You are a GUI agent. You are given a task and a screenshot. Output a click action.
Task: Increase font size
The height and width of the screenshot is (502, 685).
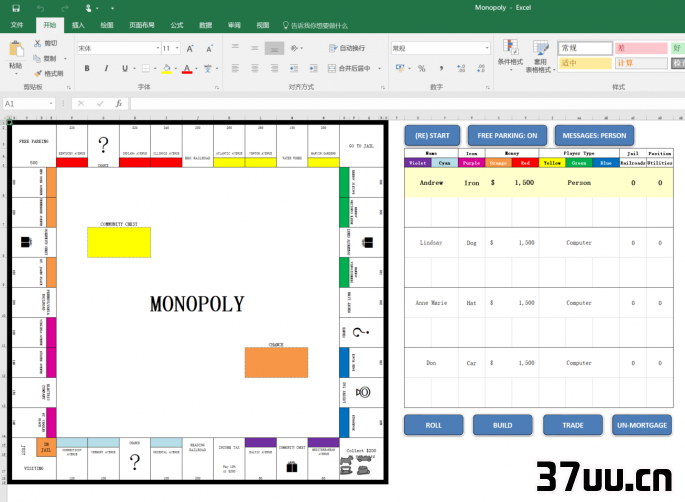(x=190, y=48)
